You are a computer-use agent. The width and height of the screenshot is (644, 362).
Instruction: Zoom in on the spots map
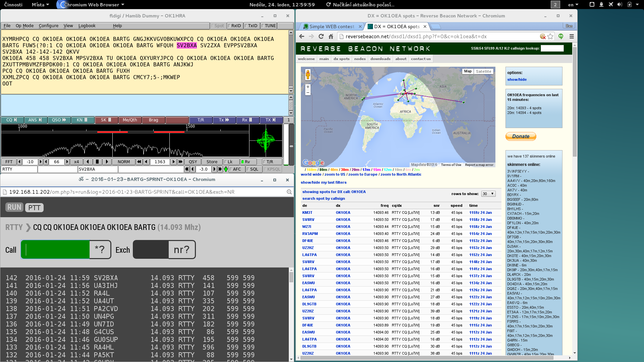pos(308,87)
